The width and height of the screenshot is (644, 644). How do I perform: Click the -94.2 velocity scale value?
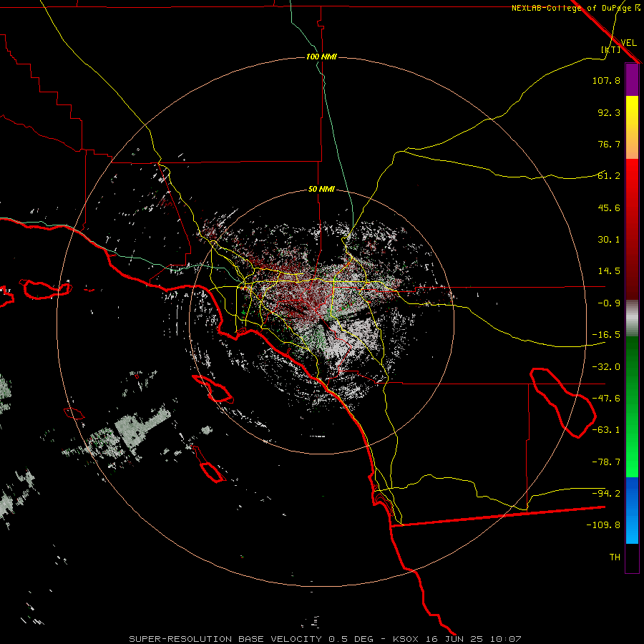coord(606,493)
